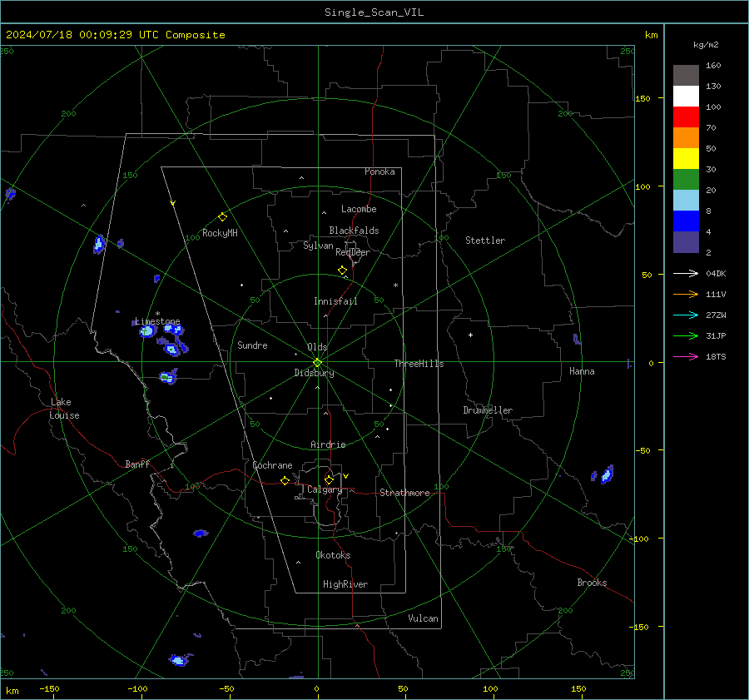749x700 pixels.
Task: Pick the light blue 8-20 legend swatch
Action: (x=686, y=201)
